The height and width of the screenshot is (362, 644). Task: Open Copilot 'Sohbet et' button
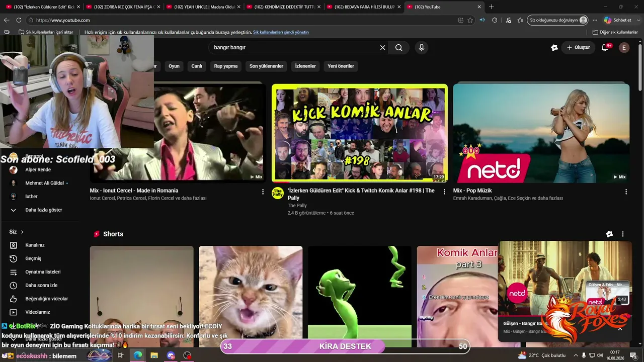618,20
